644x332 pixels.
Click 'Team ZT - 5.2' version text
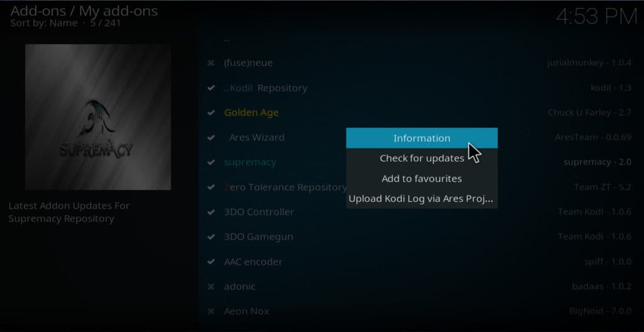click(602, 187)
